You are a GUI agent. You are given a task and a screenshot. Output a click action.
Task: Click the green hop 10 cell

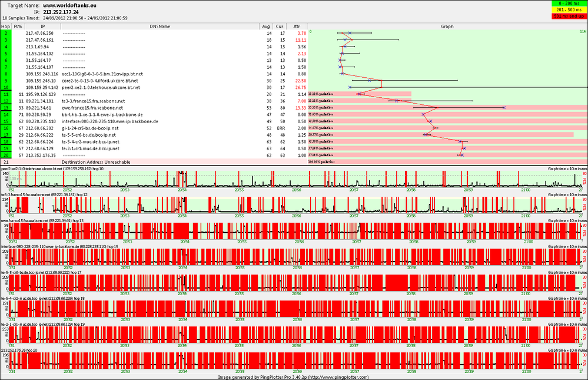(6, 88)
